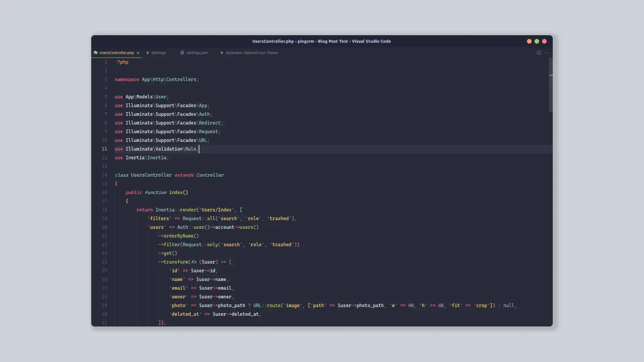Image resolution: width=644 pixels, height=362 pixels.
Task: Open the split editor icon top right
Action: pyautogui.click(x=539, y=53)
